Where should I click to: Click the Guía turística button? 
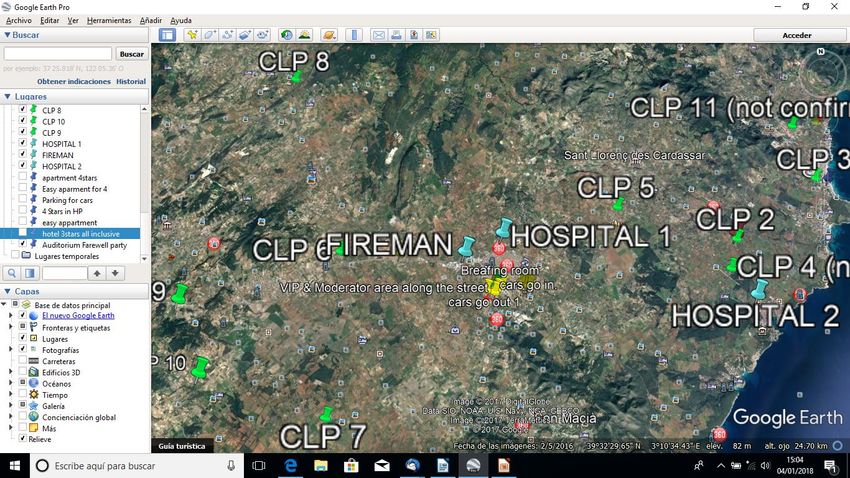pos(182,446)
